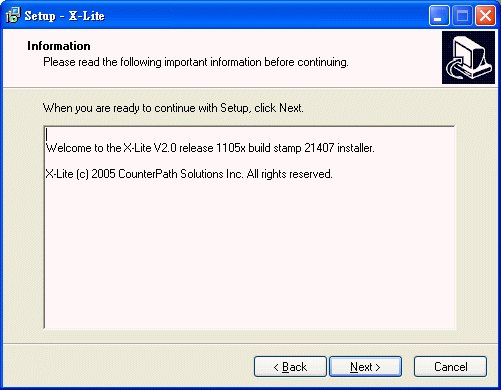The image size is (501, 390).
Task: Click the word 'installer' in welcome message
Action: tap(355, 148)
